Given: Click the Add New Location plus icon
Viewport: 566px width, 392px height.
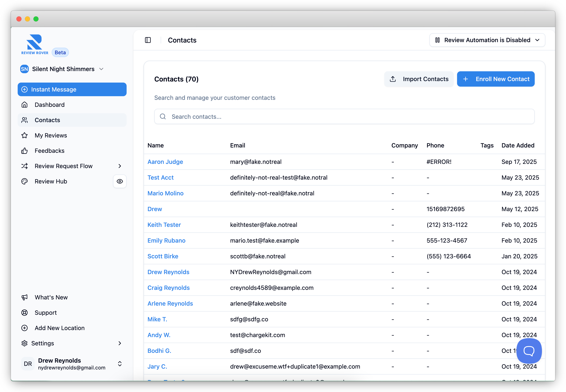Looking at the screenshot, I should [24, 328].
